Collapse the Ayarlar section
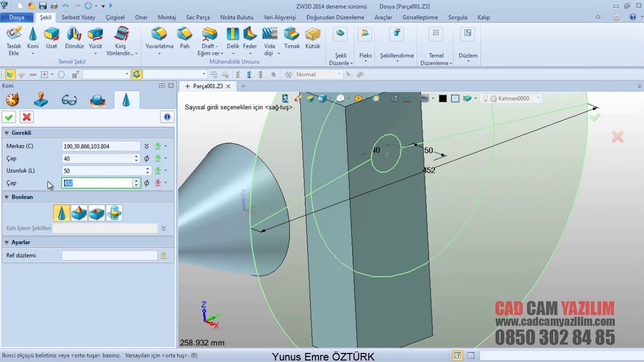Viewport: 644px width, 362px height. click(x=7, y=242)
